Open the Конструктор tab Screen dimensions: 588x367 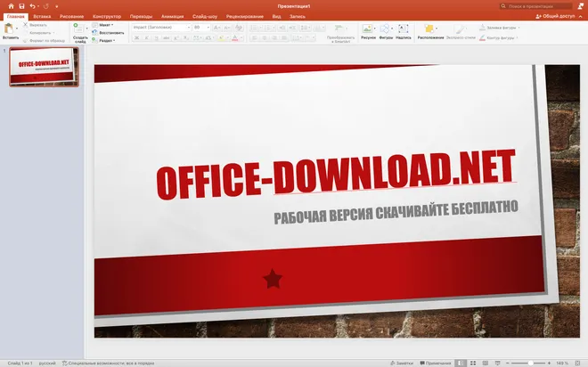point(107,17)
